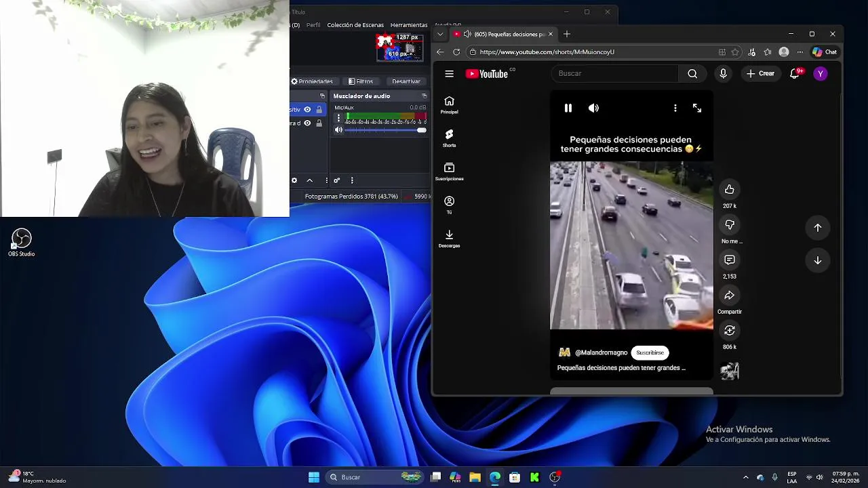Viewport: 868px width, 488px height.
Task: Open Perfil menu in OBS
Action: [313, 25]
